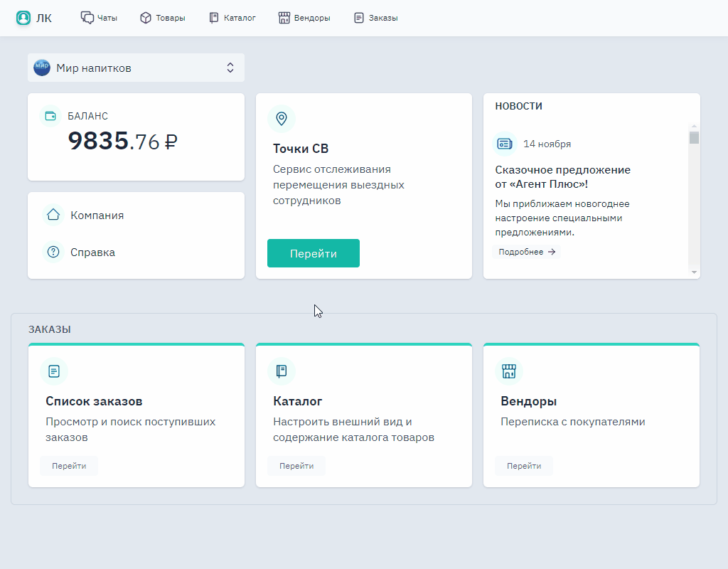Viewport: 728px width, 569px height.
Task: Open the newspaper icon next to 14 ноября
Action: click(504, 144)
